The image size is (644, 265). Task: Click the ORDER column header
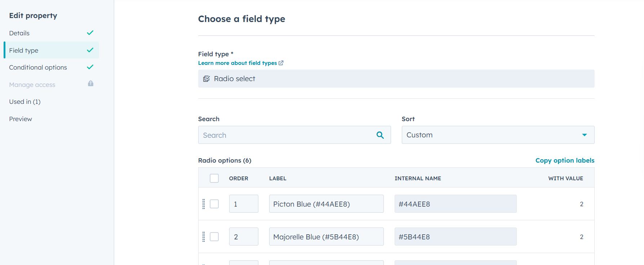(x=239, y=178)
